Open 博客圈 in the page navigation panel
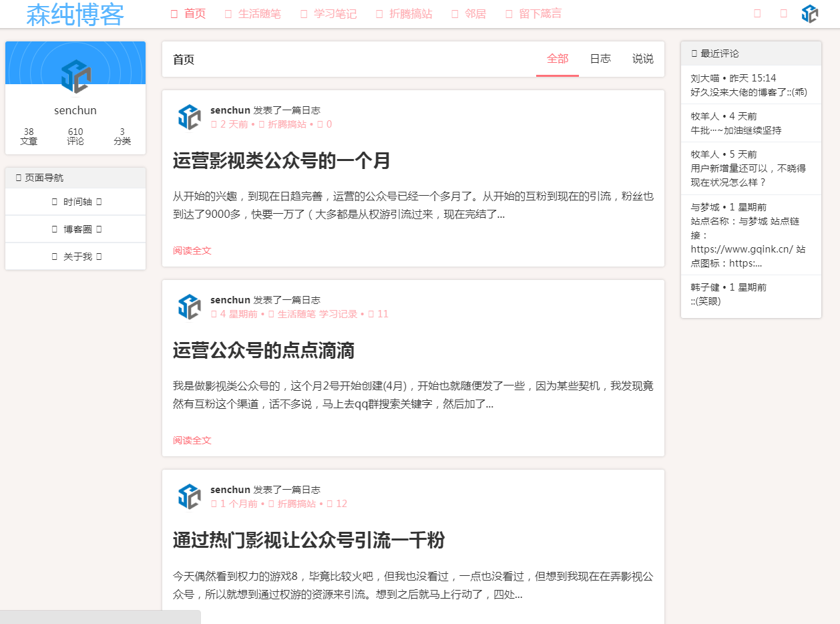 pos(77,229)
